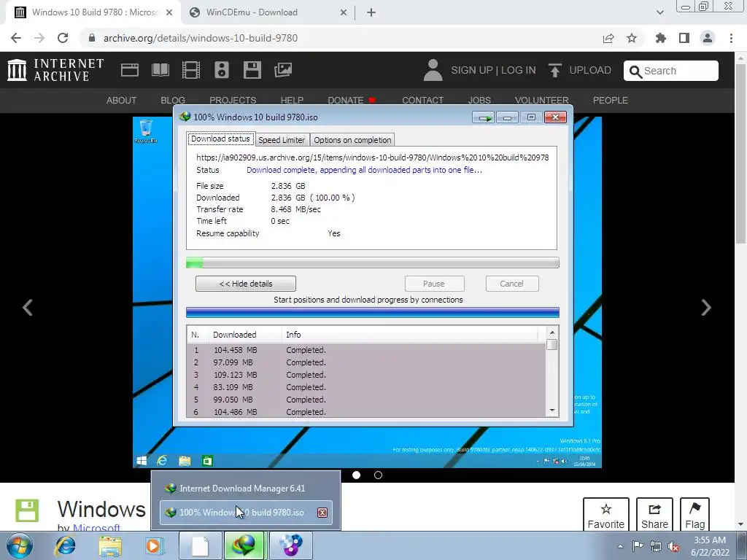Image resolution: width=747 pixels, height=560 pixels.
Task: Open the Texts book icon
Action: click(x=160, y=70)
